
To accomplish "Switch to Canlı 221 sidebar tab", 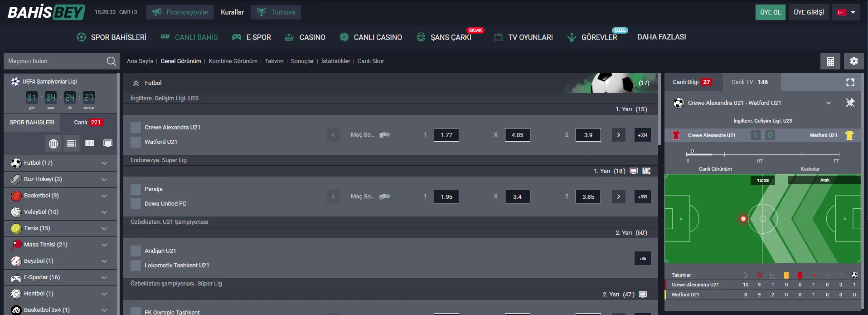I will point(88,123).
